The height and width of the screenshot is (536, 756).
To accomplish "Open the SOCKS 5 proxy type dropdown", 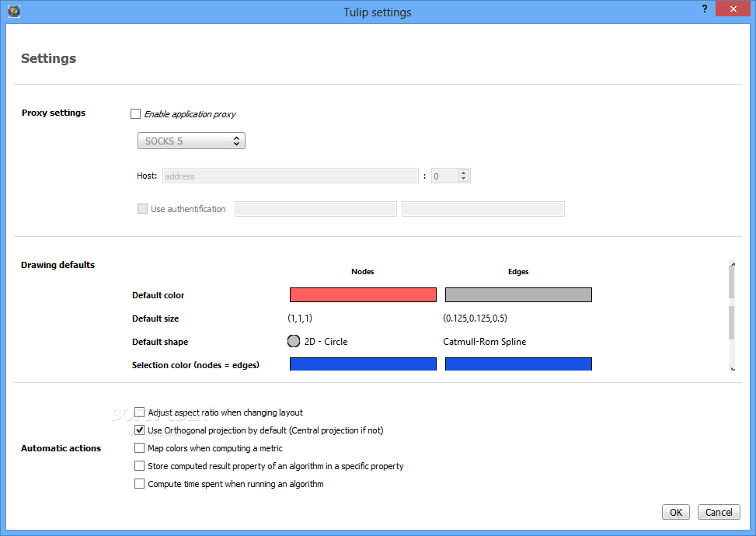I will click(191, 141).
